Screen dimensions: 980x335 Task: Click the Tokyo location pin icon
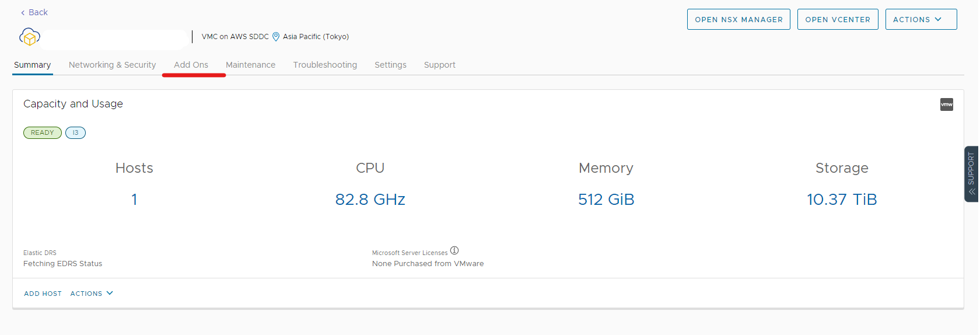coord(276,37)
